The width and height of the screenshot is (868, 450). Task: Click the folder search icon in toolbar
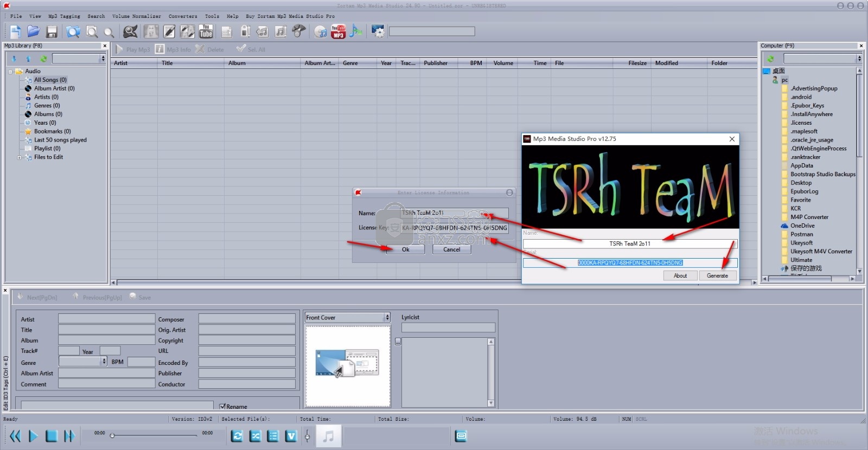[x=73, y=31]
